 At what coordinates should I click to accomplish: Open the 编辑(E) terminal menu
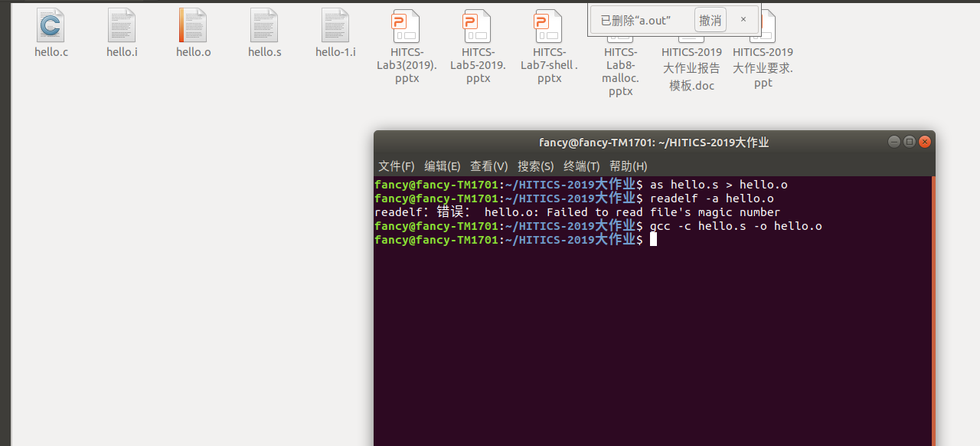point(443,166)
